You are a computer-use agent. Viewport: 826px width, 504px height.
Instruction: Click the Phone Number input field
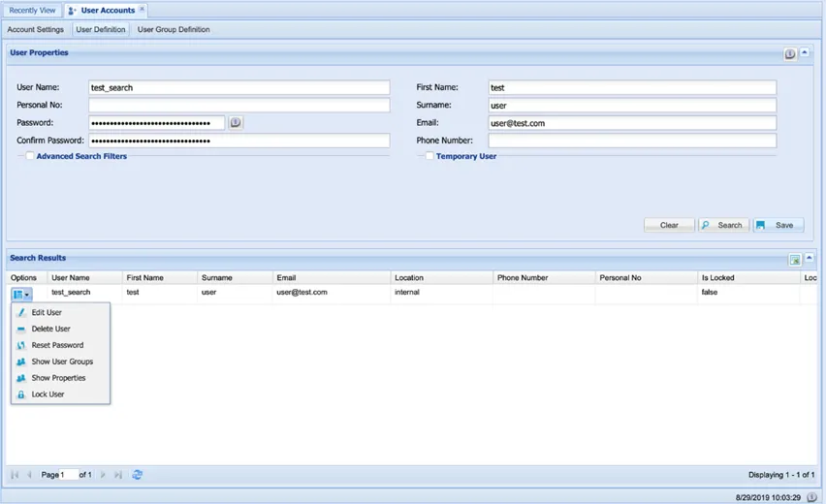pyautogui.click(x=632, y=141)
